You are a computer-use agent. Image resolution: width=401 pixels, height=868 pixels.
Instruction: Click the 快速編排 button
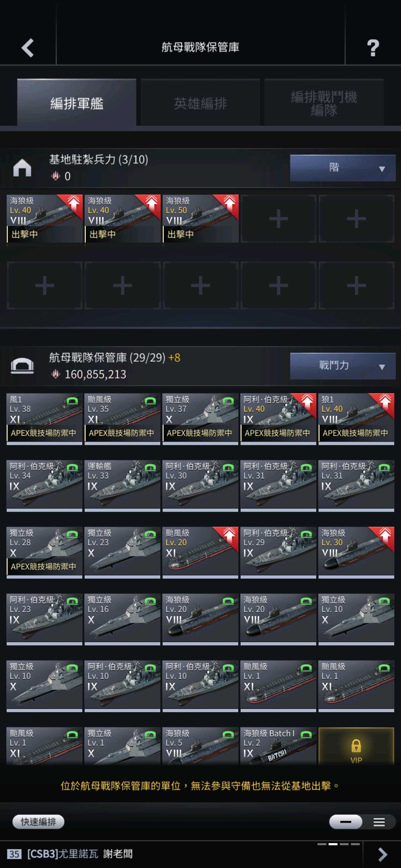click(38, 822)
